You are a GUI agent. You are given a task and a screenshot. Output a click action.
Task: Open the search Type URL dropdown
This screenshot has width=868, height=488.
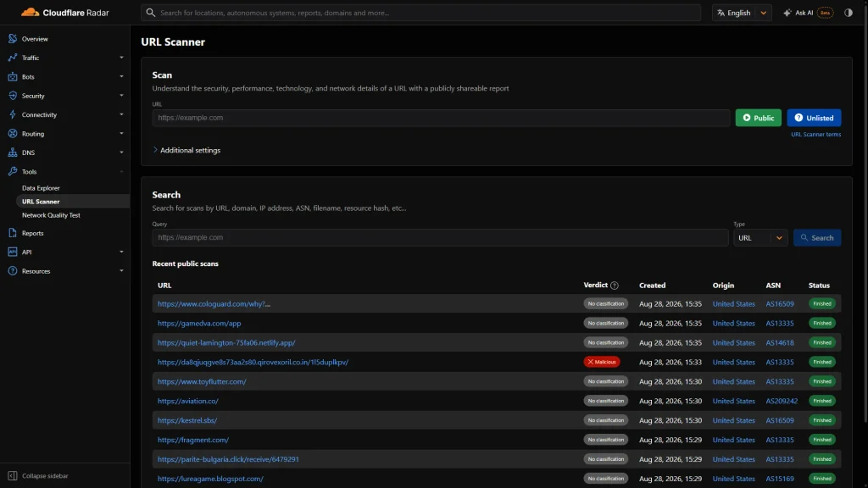(x=760, y=238)
